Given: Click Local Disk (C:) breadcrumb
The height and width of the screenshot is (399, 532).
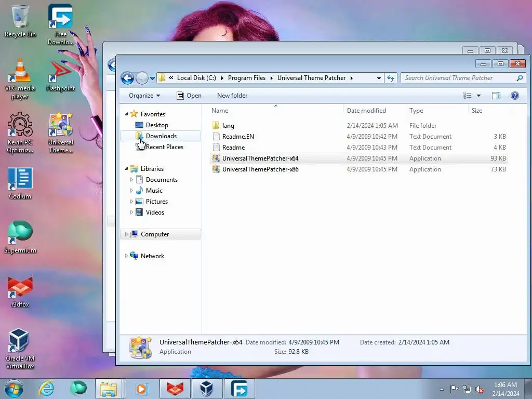Looking at the screenshot, I should click(x=196, y=78).
